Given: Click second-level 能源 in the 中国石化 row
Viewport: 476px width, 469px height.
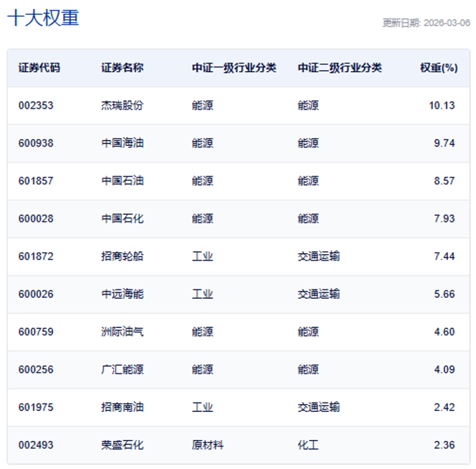Looking at the screenshot, I should point(308,218).
